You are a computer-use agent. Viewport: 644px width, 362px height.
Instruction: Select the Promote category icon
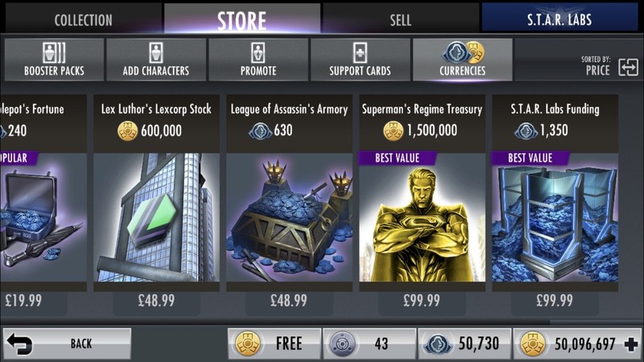[258, 53]
